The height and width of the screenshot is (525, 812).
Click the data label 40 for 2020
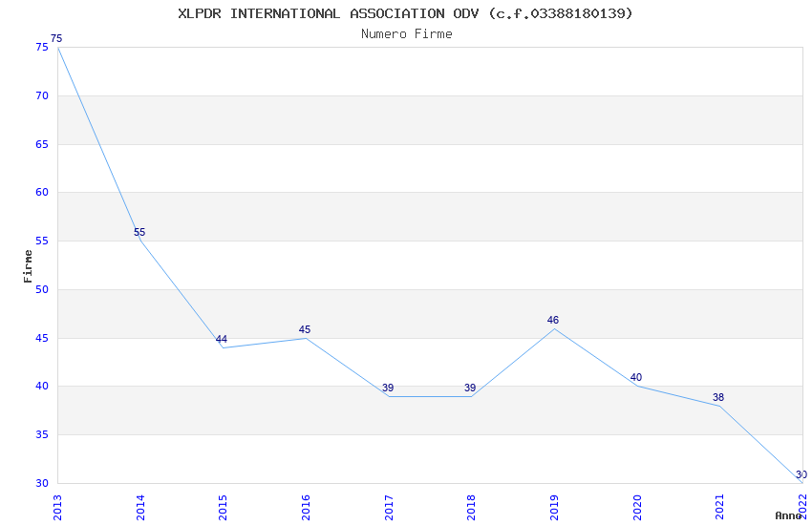[x=636, y=378]
